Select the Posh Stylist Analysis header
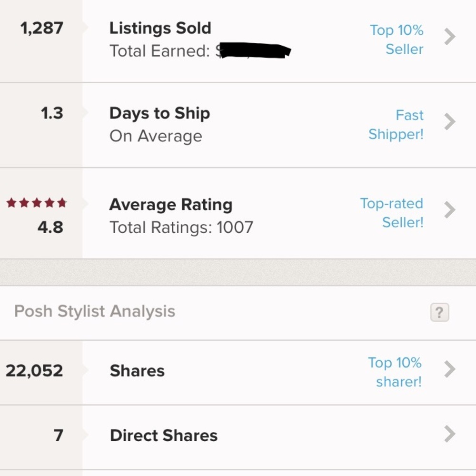Screen dimensions: 476x476 click(x=95, y=311)
